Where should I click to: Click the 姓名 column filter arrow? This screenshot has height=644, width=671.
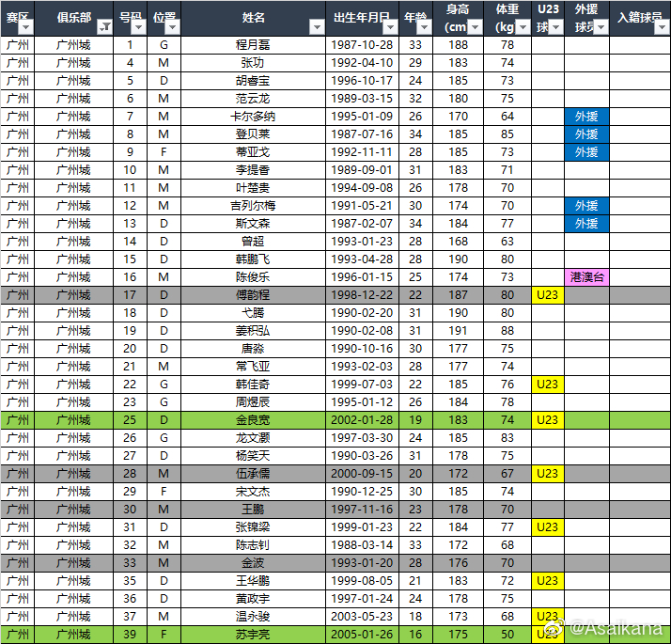coord(317,27)
